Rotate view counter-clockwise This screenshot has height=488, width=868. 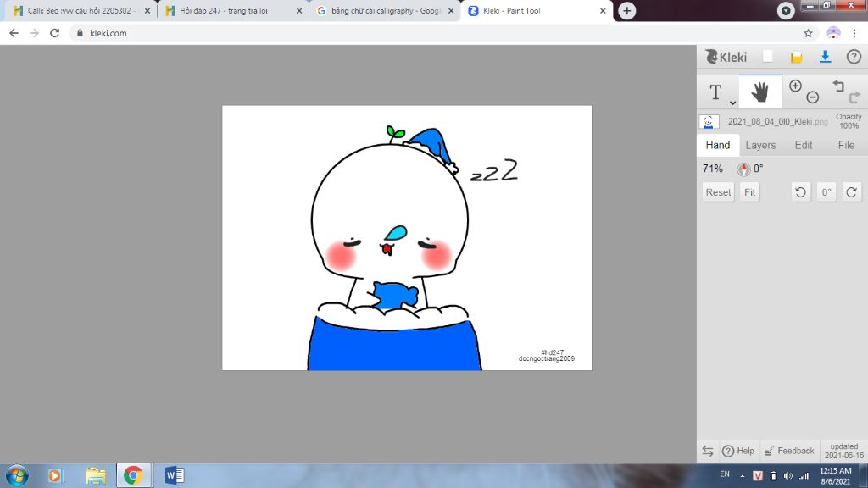pos(800,192)
